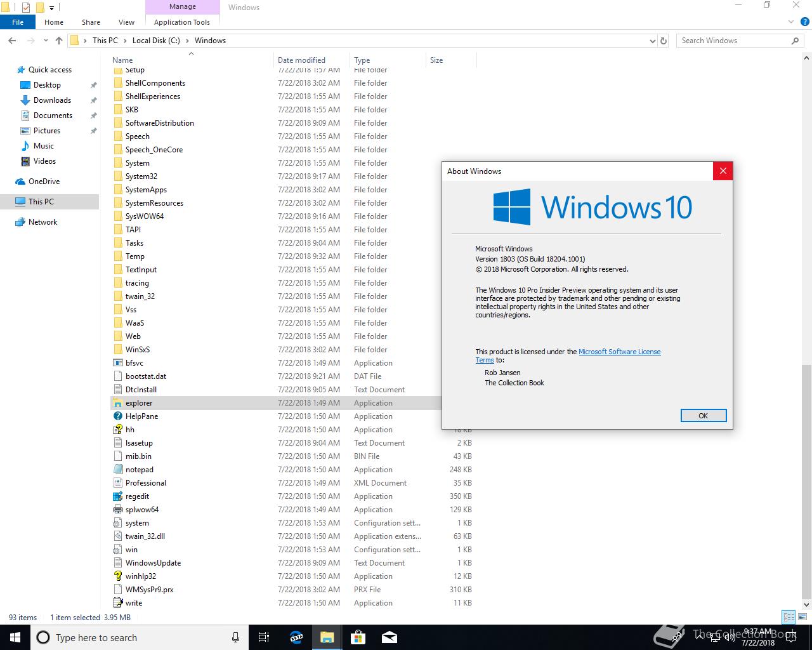The image size is (812, 650).
Task: Launch Microsoft Edge from the taskbar
Action: pyautogui.click(x=296, y=637)
